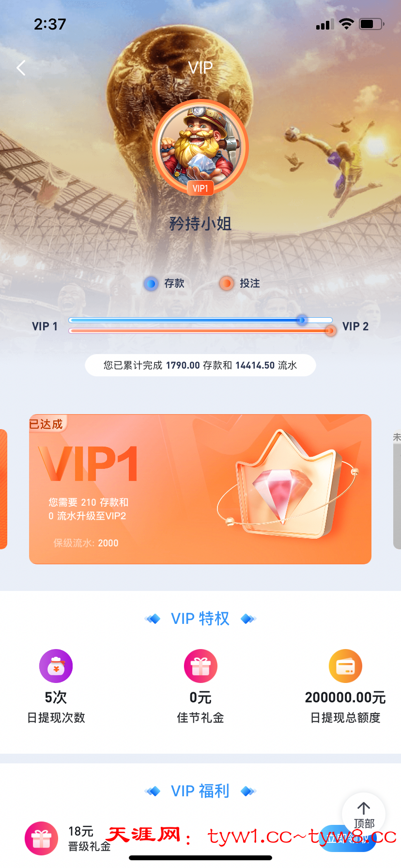Viewport: 401px width, 868px height.
Task: Tap the 18元 晋级礼金 reward entry
Action: [90, 838]
